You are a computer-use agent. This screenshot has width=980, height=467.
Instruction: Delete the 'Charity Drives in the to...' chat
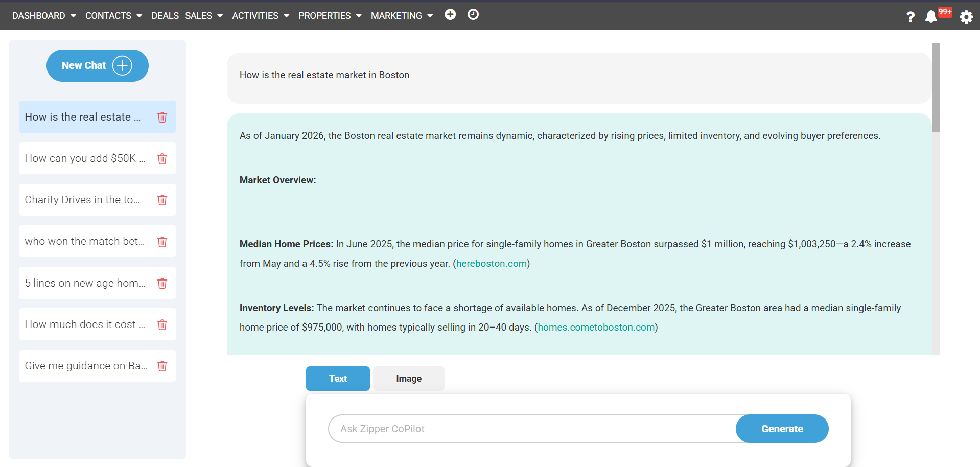(162, 200)
